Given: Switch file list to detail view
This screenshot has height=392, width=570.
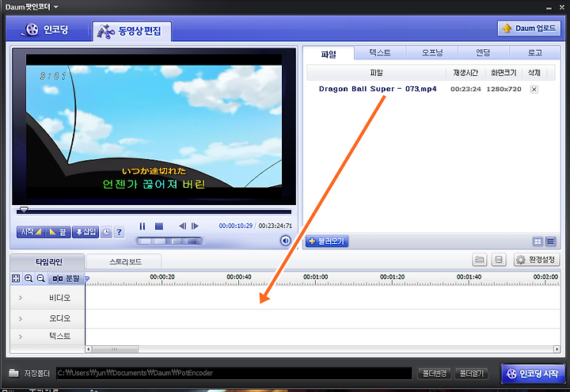Looking at the screenshot, I should tap(550, 241).
